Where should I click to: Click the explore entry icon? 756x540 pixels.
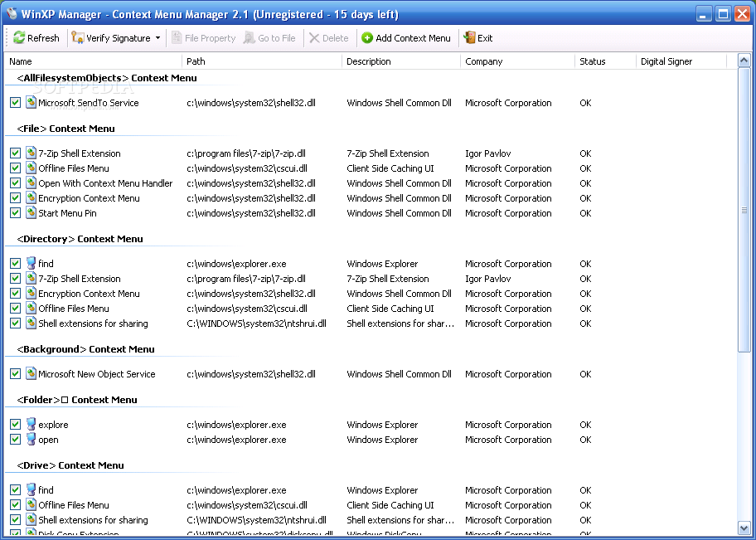pyautogui.click(x=31, y=424)
